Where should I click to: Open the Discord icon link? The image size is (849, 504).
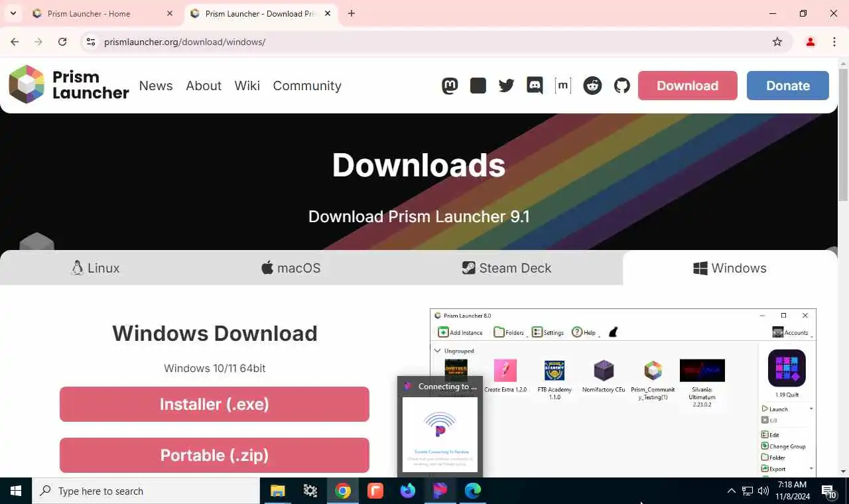click(x=535, y=86)
